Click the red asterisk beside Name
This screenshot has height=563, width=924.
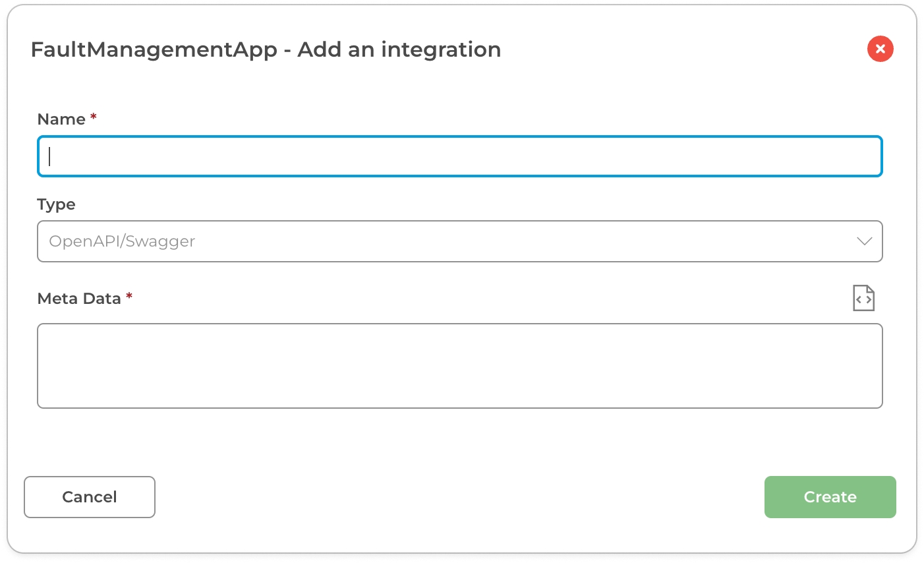coord(94,117)
